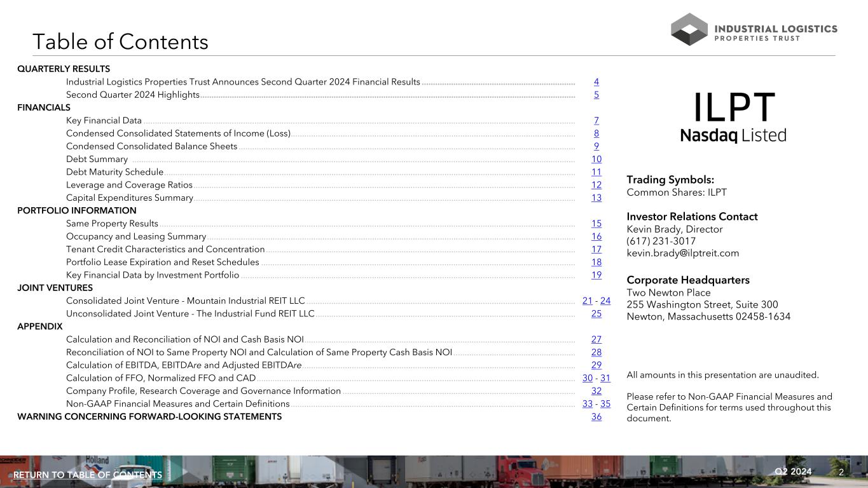
Task: Open Unconsolidated Joint Venture page 25
Action: 596,314
